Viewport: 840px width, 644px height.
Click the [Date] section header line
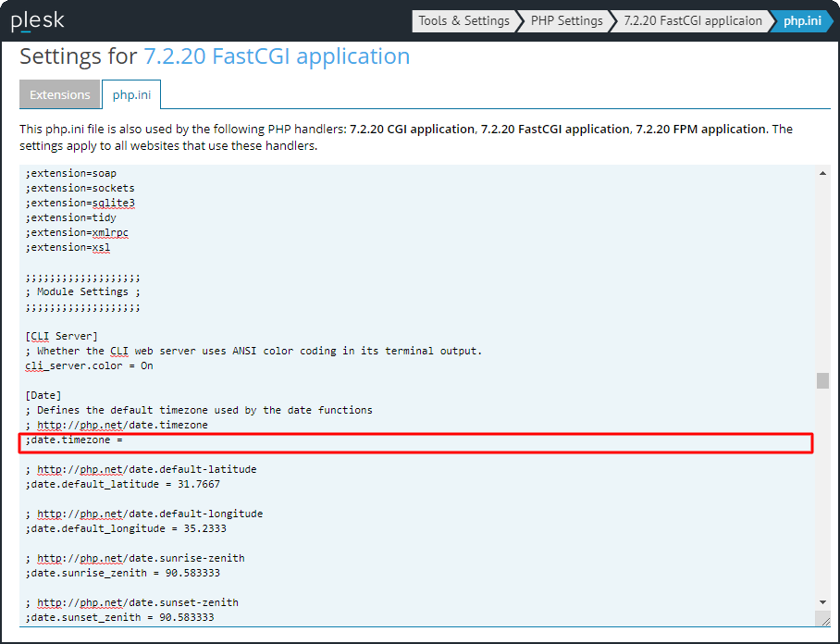(x=43, y=395)
